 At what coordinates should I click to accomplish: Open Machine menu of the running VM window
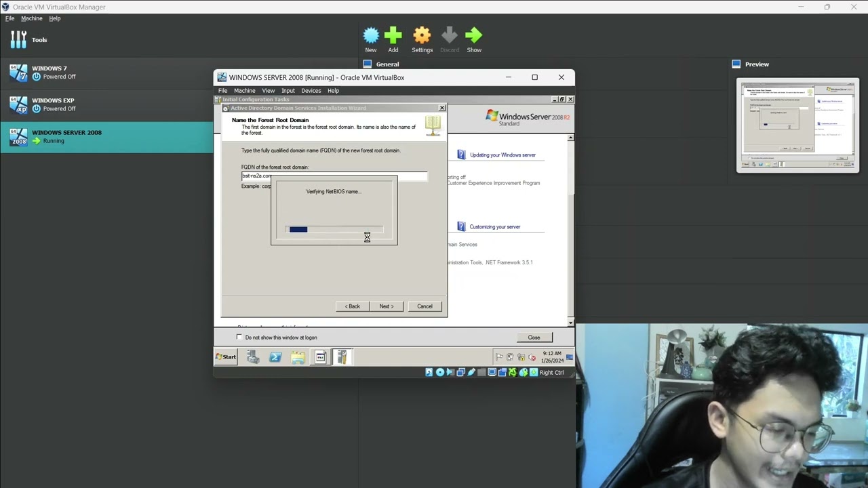point(244,90)
